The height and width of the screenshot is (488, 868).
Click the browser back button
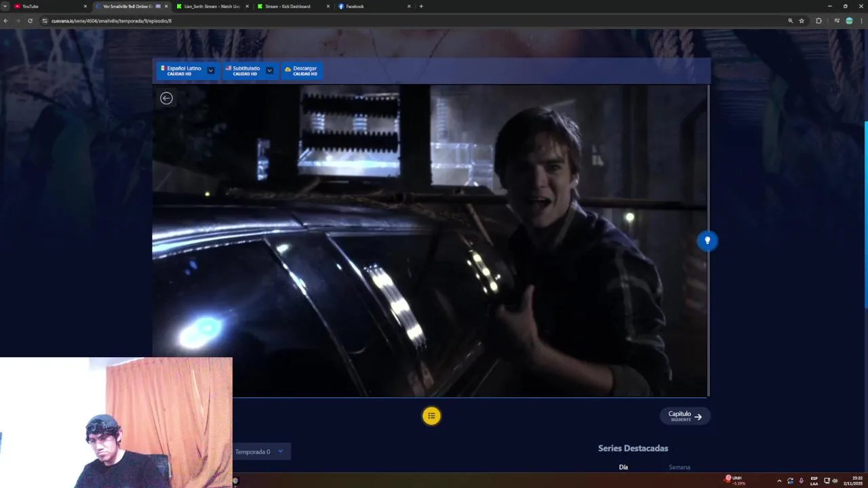click(x=6, y=21)
